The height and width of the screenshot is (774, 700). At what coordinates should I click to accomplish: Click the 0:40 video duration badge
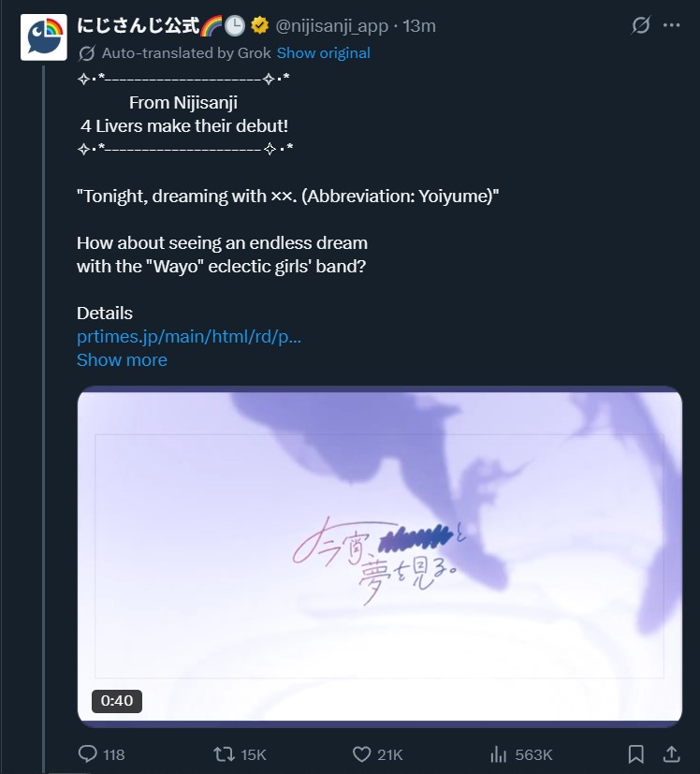point(117,700)
